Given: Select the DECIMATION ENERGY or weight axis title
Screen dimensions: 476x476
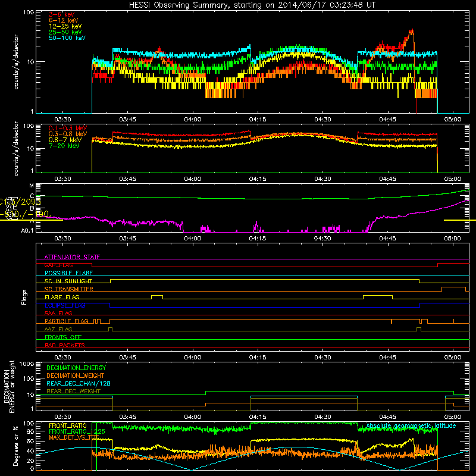Looking at the screenshot, I should 9,386.
